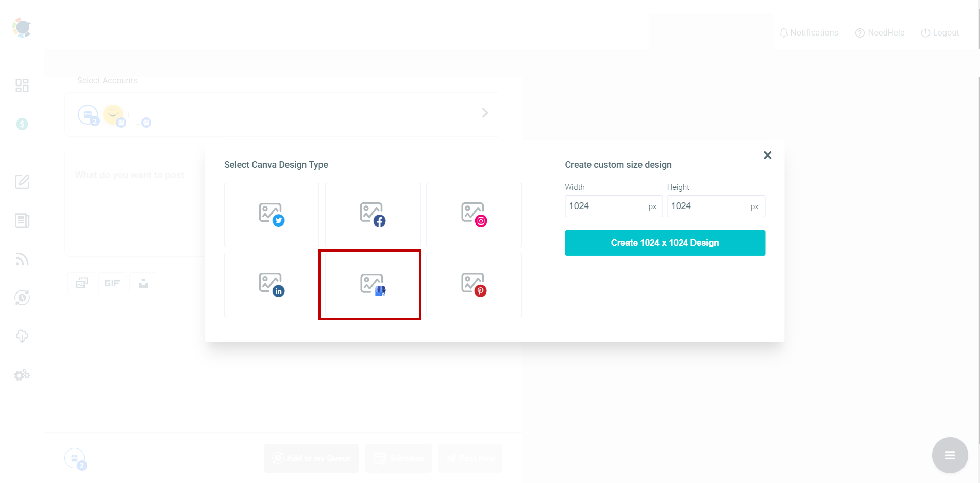Click the Create 1024 x 1024 Design button
Screen dimensions: 980x483
pyautogui.click(x=665, y=243)
